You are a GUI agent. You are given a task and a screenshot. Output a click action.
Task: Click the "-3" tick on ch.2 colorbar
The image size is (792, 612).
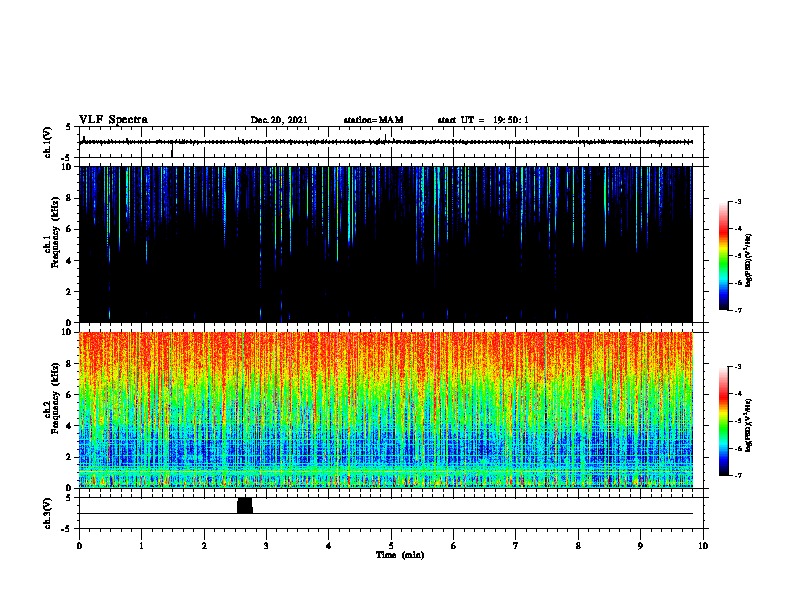(x=737, y=367)
